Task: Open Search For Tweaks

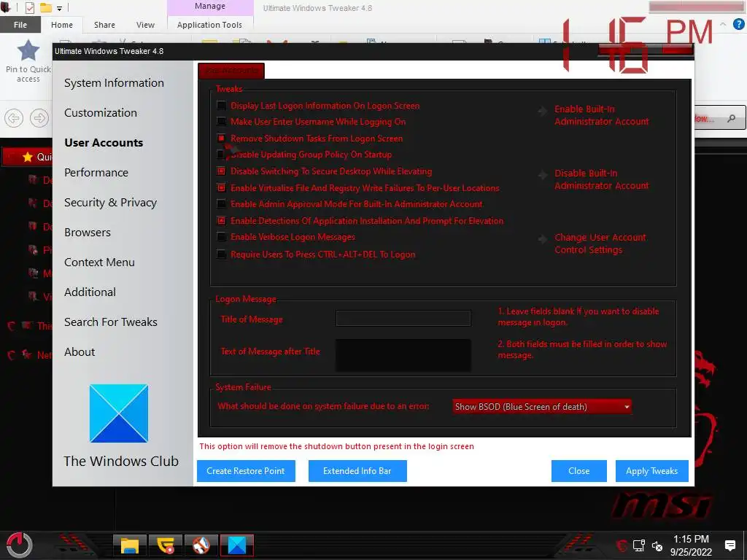Action: coord(111,322)
